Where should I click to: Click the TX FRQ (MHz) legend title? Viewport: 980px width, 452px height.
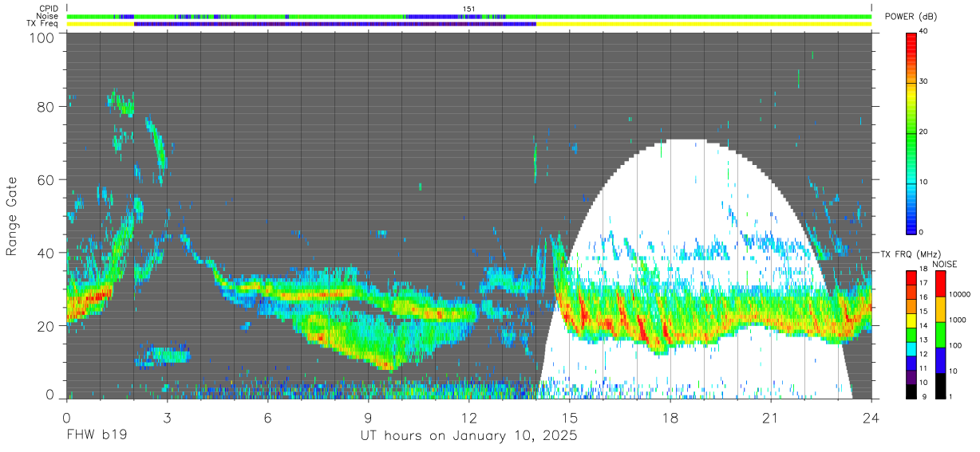click(x=909, y=254)
